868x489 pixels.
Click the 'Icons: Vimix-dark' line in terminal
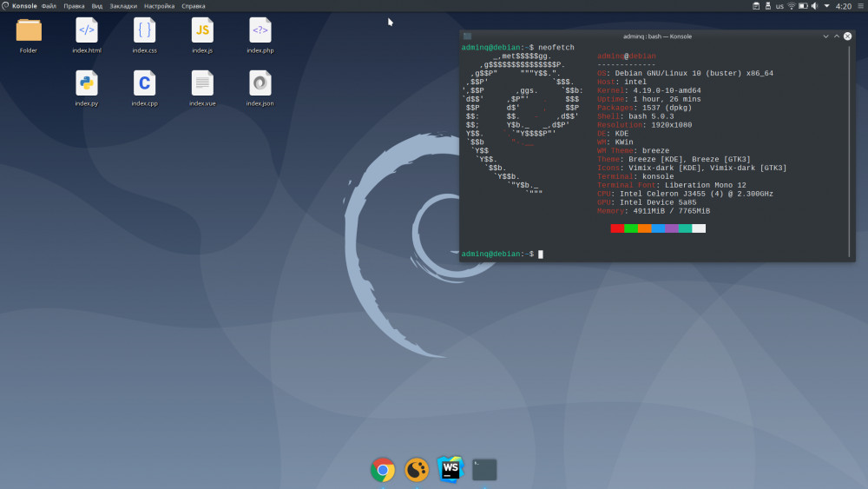pyautogui.click(x=692, y=168)
